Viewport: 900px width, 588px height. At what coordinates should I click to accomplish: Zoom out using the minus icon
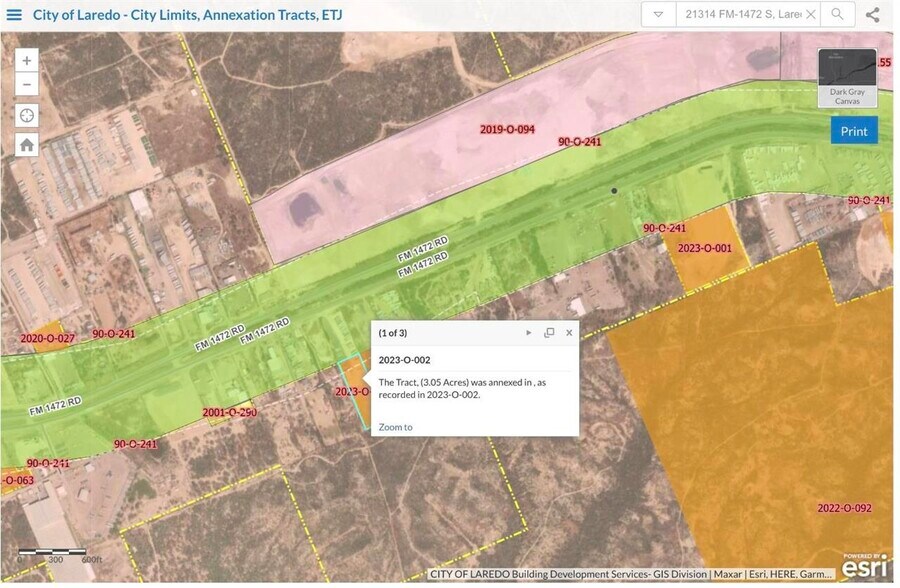[26, 85]
